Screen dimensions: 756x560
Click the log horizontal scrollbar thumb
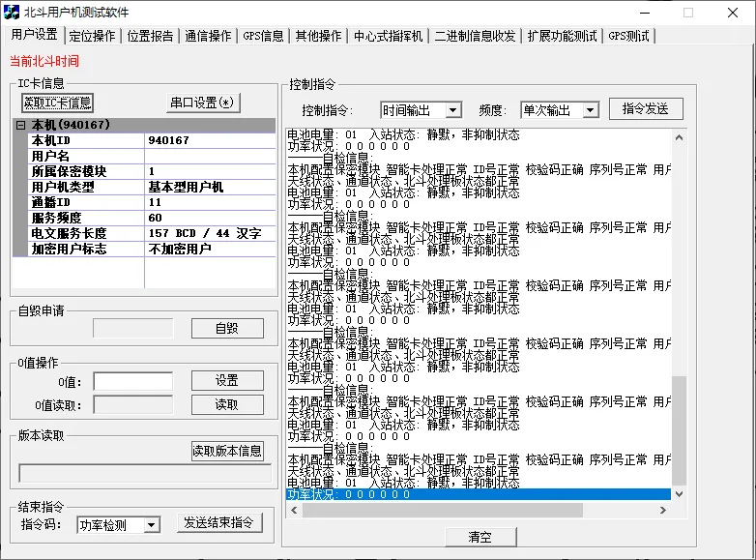[x=443, y=510]
